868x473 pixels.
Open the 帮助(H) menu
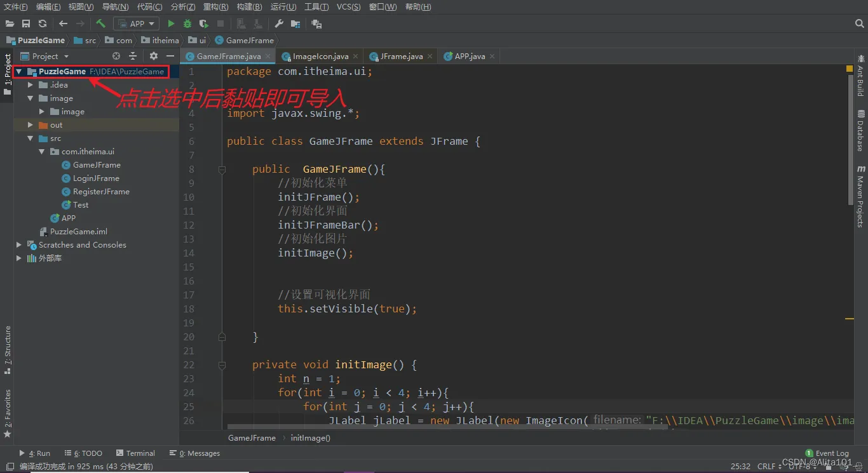click(417, 7)
